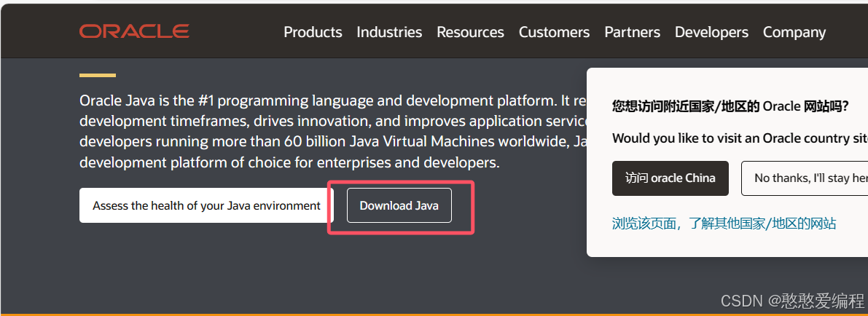The height and width of the screenshot is (316, 868).
Task: Open the Resources menu
Action: click(470, 32)
